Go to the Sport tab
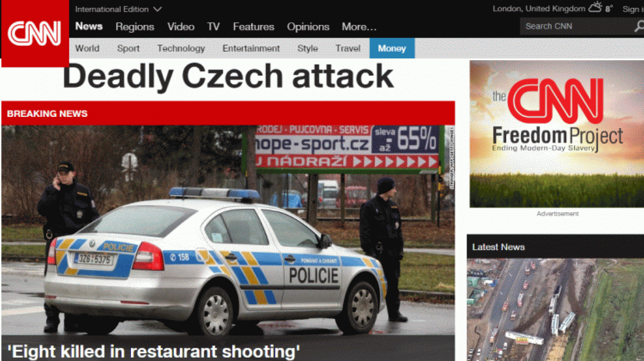This screenshot has height=361, width=644. pos(129,48)
